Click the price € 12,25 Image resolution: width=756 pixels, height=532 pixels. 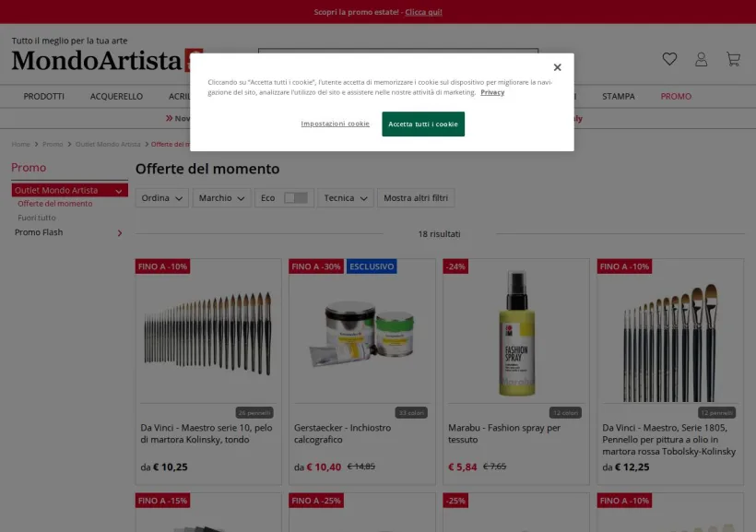point(632,467)
